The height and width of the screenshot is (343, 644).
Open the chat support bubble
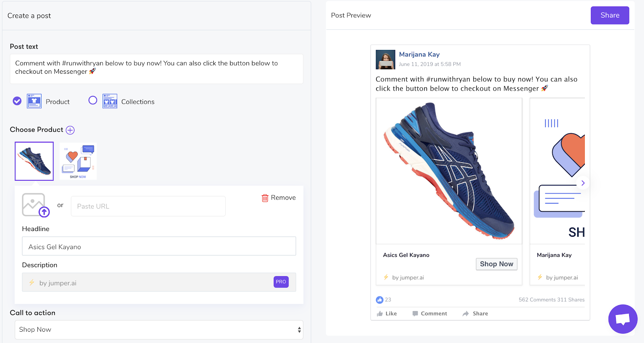(623, 319)
